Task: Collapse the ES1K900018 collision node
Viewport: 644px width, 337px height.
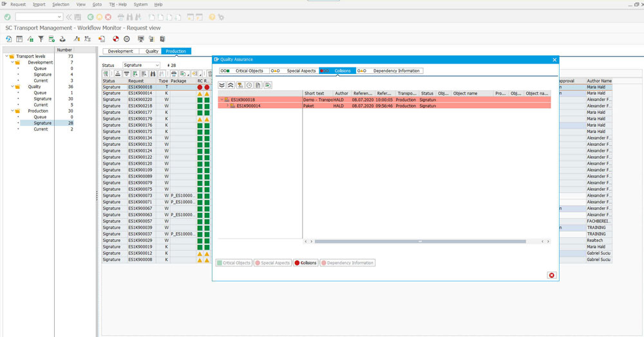Action: (222, 100)
